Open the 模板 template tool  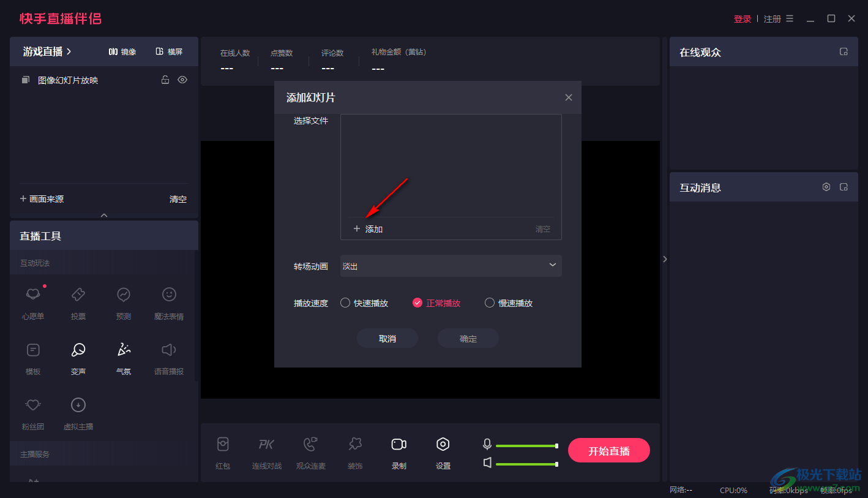pos(33,358)
